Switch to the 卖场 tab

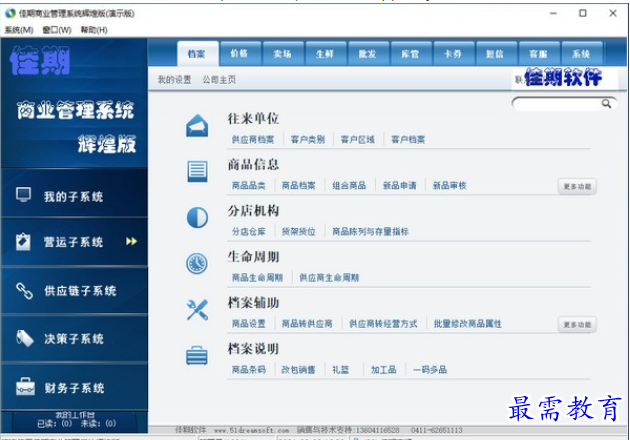282,54
